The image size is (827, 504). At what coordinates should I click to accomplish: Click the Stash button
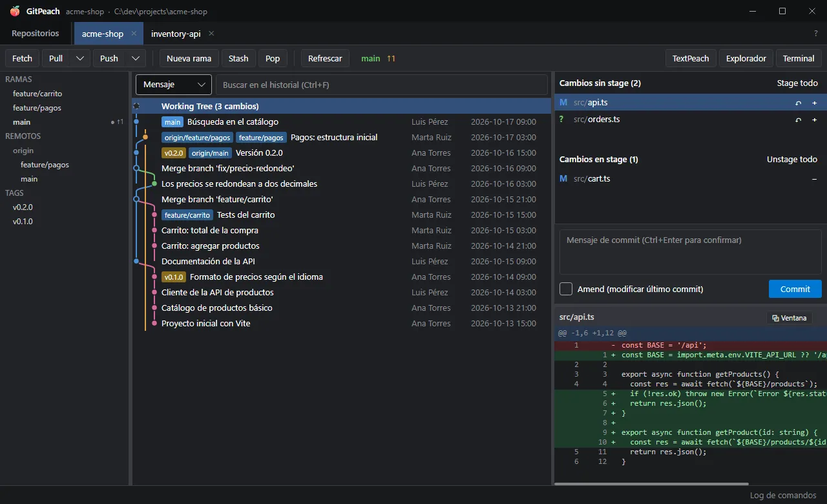pyautogui.click(x=238, y=58)
